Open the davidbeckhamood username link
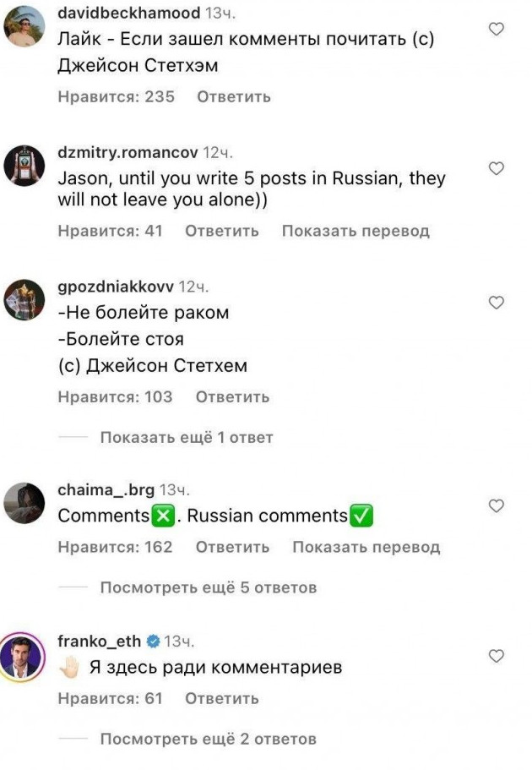The width and height of the screenshot is (532, 770). 128,13
